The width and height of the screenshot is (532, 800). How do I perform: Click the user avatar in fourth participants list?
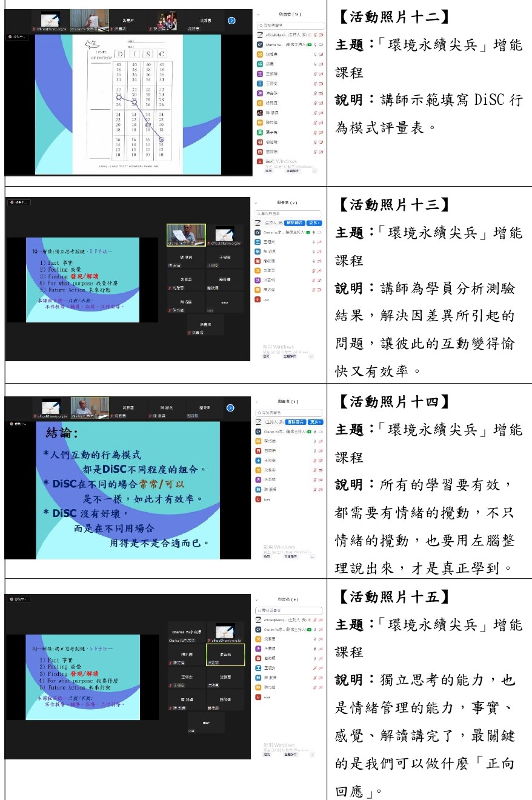point(259,697)
